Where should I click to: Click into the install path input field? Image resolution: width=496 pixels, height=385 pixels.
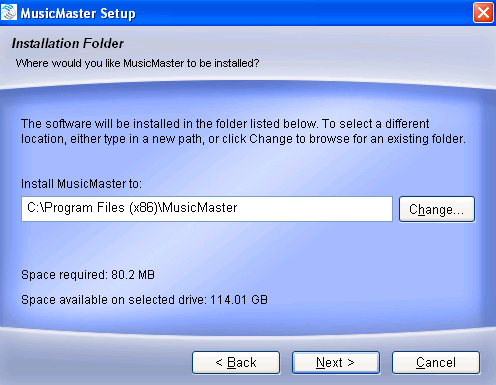207,209
